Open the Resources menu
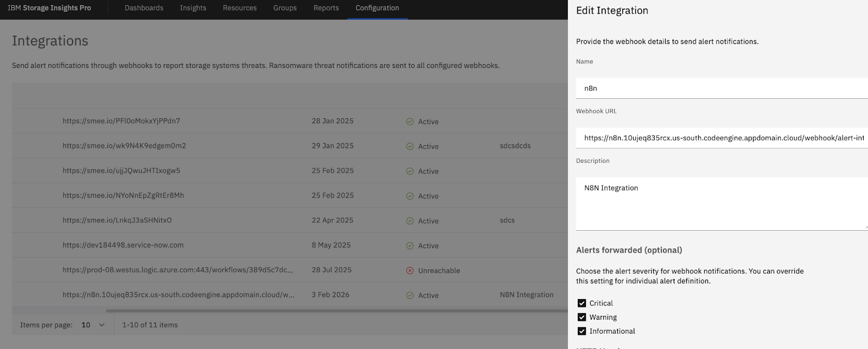 (x=240, y=8)
